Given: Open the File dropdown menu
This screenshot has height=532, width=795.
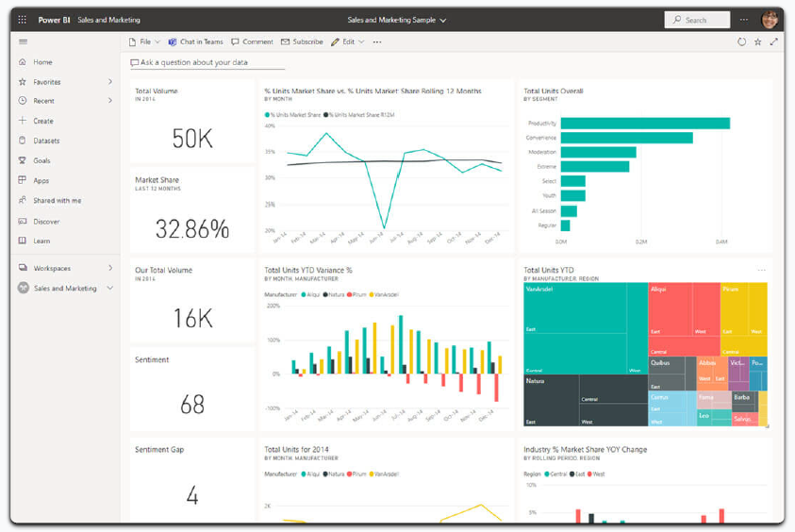Looking at the screenshot, I should tap(144, 42).
